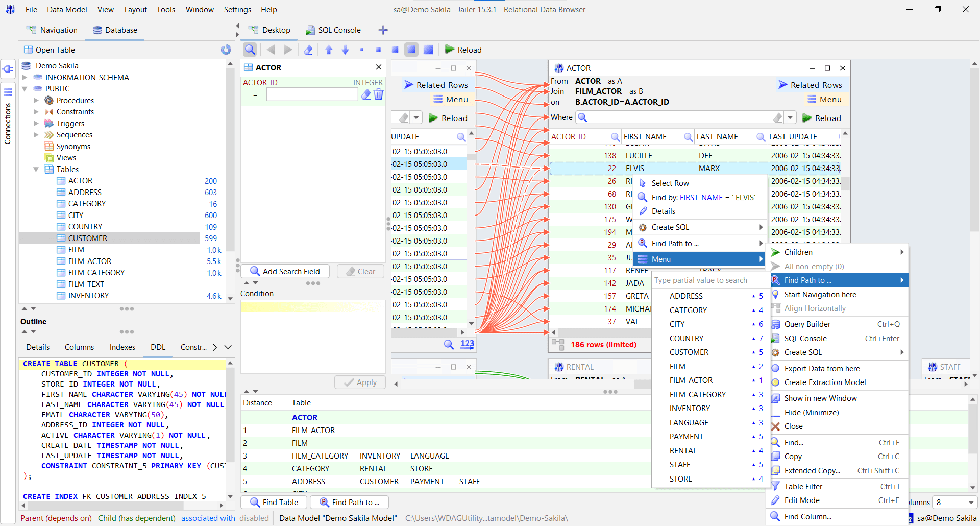The image size is (980, 526).
Task: Select the smallest layout size square
Action: coord(362,50)
